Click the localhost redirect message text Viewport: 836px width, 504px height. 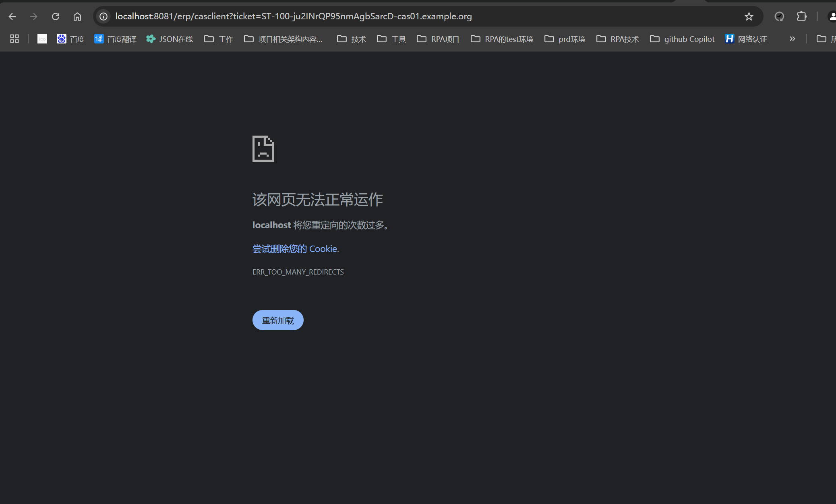(321, 225)
